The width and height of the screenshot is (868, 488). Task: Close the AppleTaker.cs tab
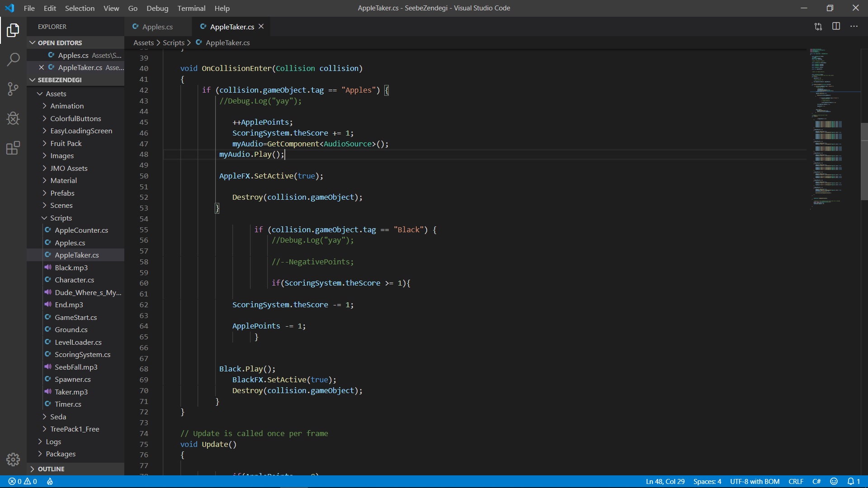click(x=261, y=27)
